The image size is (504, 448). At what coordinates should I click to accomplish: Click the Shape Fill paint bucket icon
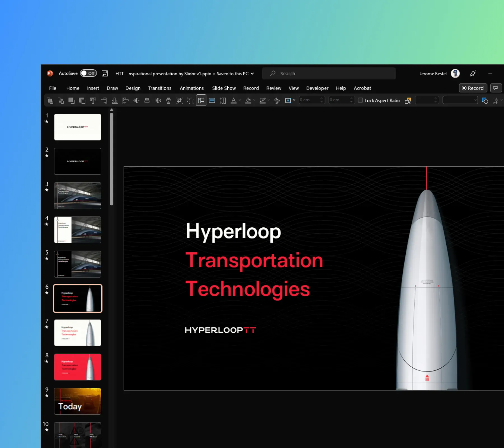click(248, 101)
